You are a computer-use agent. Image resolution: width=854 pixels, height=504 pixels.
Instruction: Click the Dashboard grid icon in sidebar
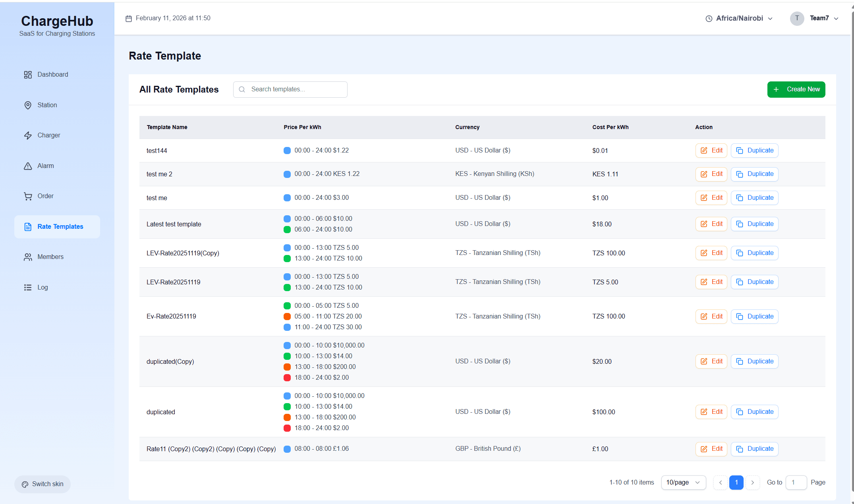pyautogui.click(x=28, y=75)
